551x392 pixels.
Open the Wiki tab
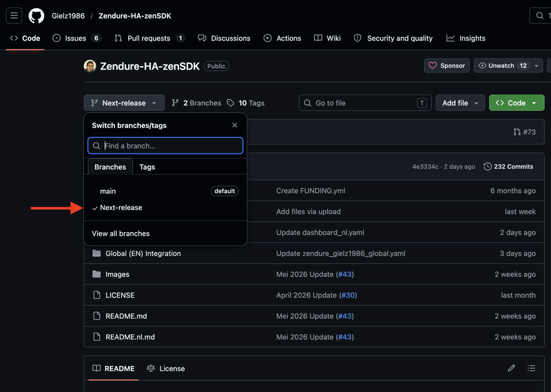coord(327,39)
